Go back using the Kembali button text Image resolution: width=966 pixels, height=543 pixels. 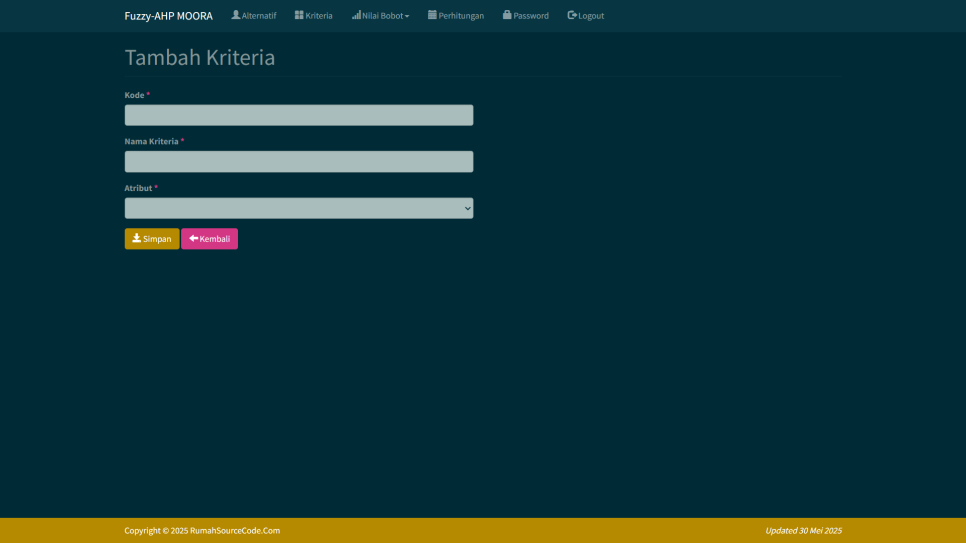click(215, 239)
